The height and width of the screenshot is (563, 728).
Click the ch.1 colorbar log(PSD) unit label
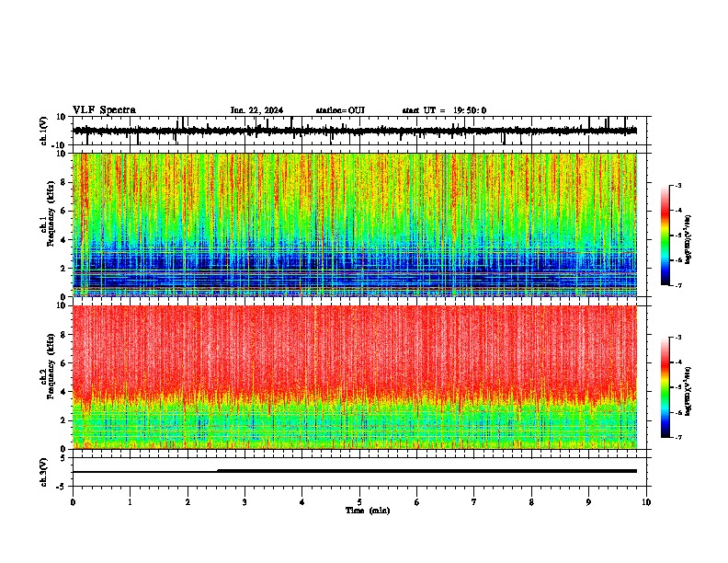tap(688, 240)
